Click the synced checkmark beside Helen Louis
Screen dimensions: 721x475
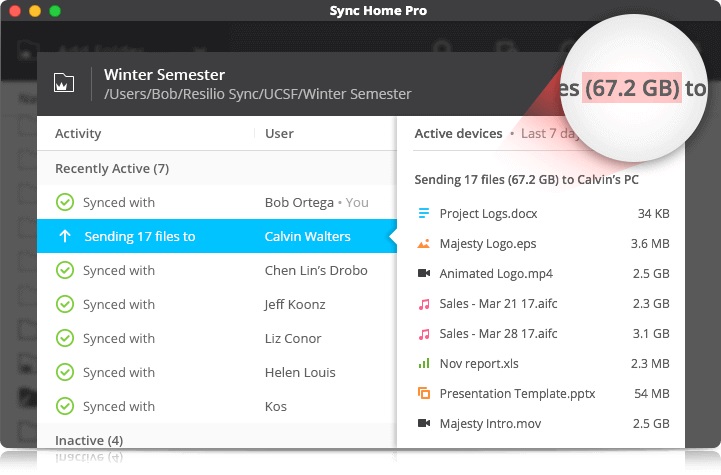click(x=65, y=372)
